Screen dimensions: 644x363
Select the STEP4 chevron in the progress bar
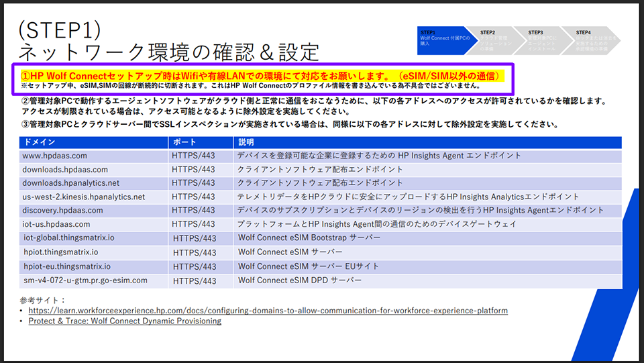click(592, 41)
